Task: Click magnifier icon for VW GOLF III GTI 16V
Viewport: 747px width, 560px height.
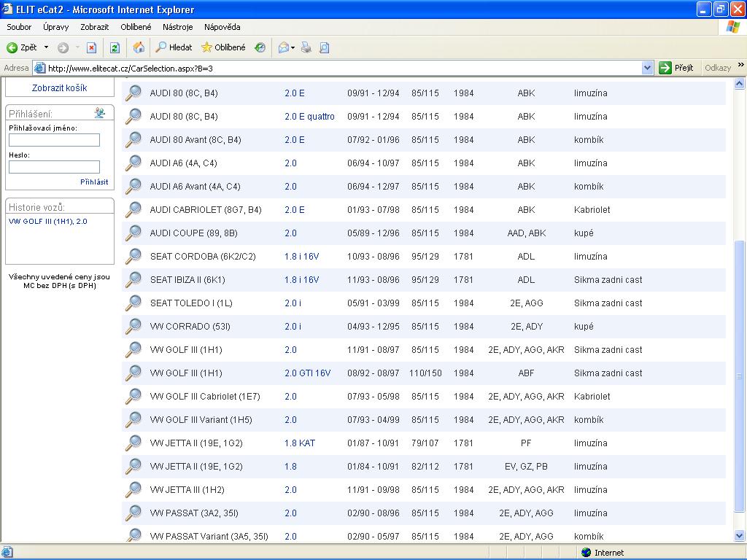Action: 133,373
